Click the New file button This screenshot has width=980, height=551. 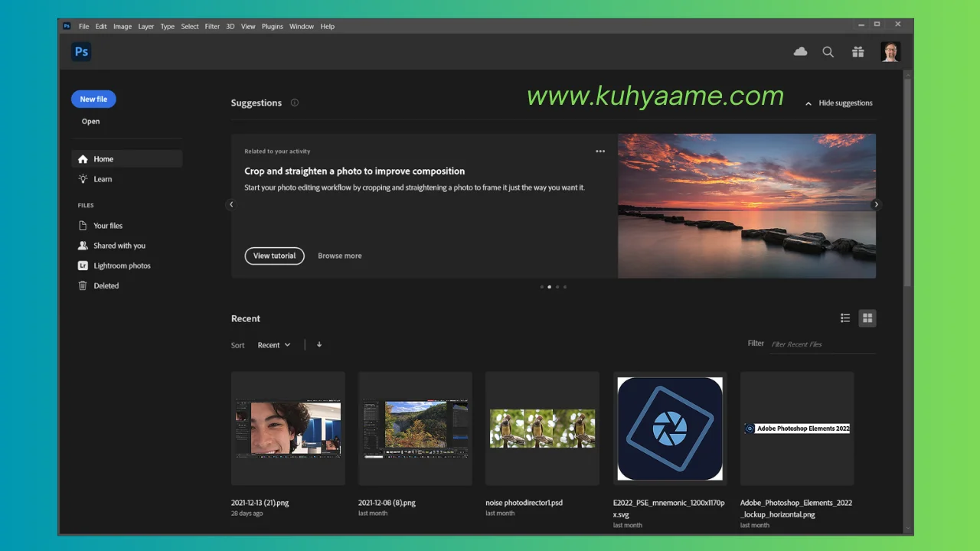point(93,99)
